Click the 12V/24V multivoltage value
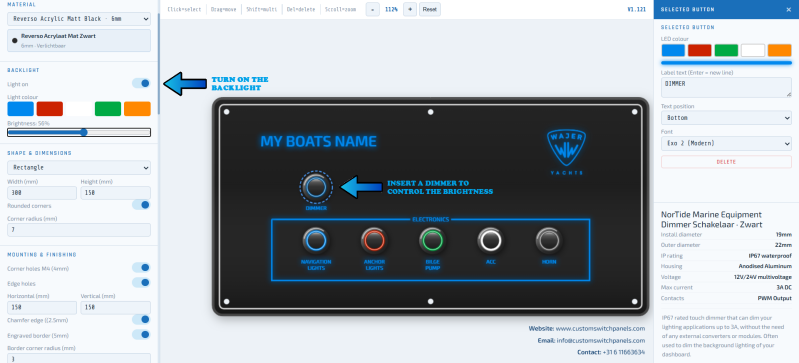The width and height of the screenshot is (799, 363). [763, 277]
